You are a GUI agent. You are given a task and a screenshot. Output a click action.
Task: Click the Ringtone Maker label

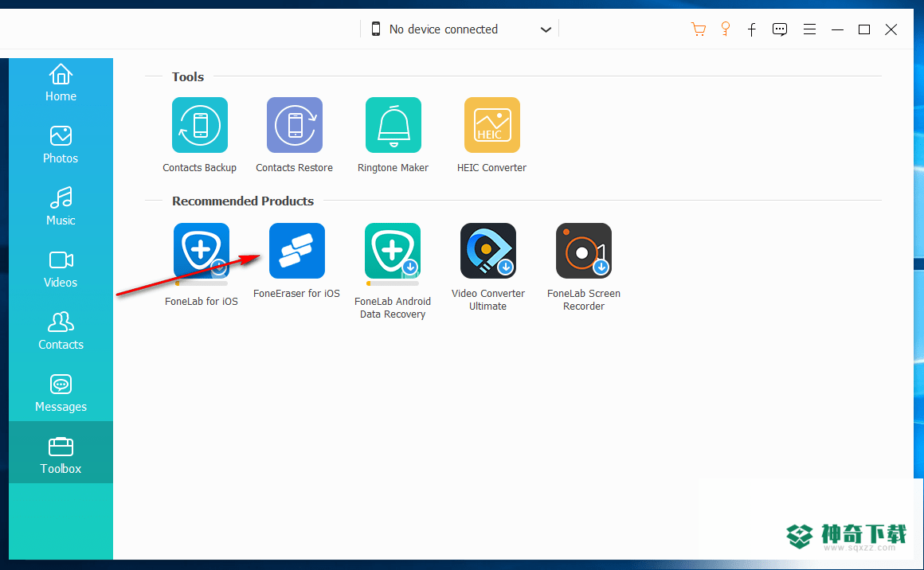(x=393, y=168)
